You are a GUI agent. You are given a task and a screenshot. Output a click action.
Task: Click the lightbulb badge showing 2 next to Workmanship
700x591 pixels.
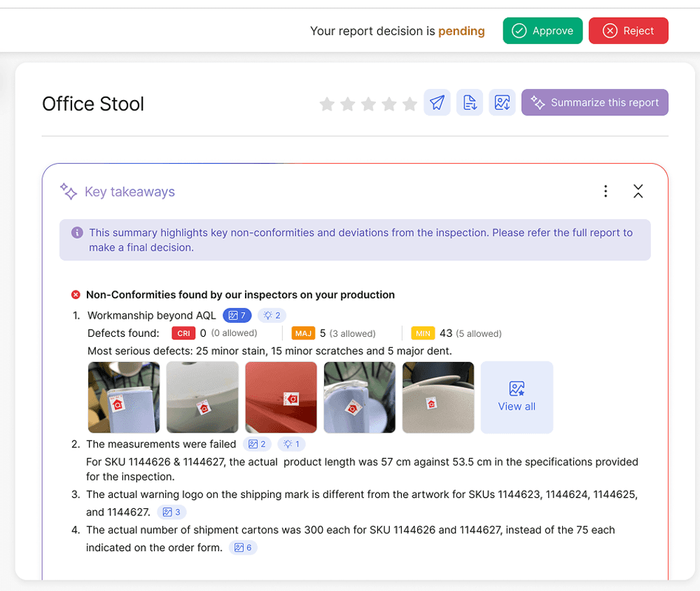272,316
